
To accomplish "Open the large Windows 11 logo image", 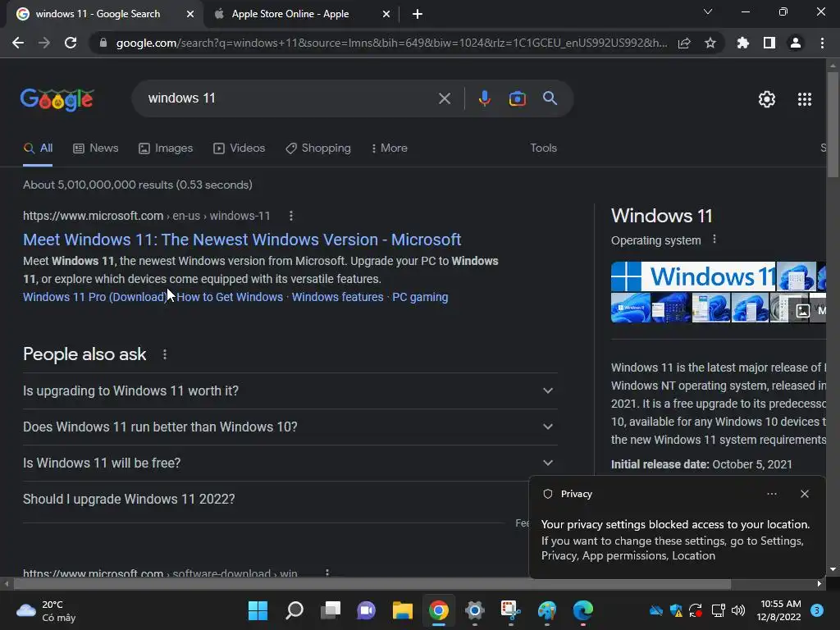I will point(693,276).
